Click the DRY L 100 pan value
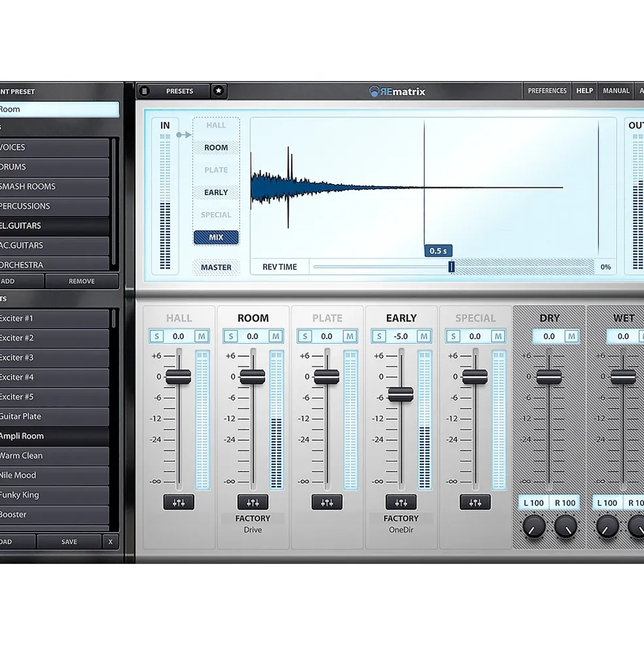 click(533, 503)
